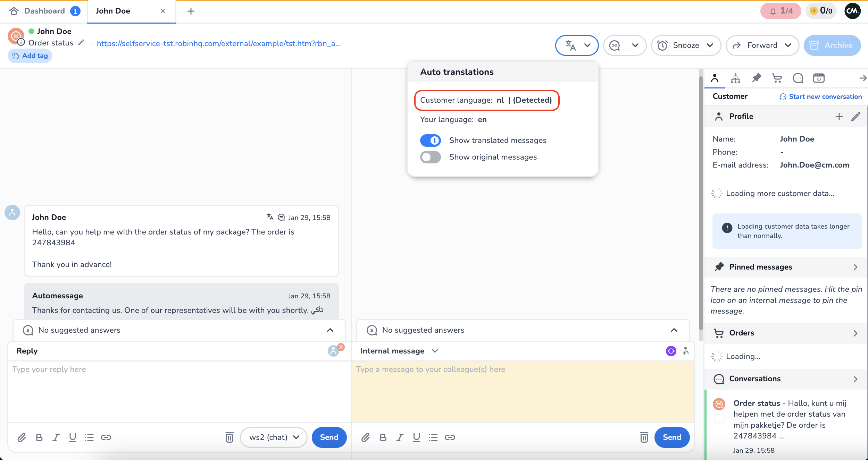Edit profile using the pencil icon
Screen dimensions: 868x460
[856, 117]
